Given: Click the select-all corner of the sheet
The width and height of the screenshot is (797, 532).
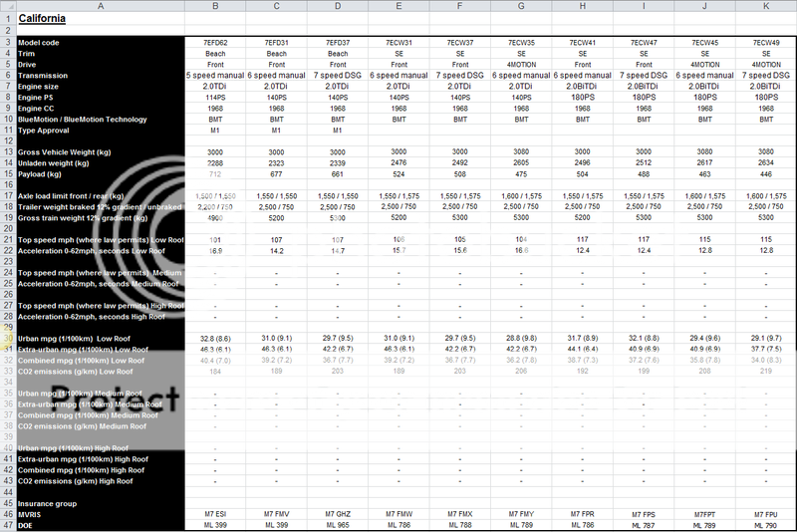Looking at the screenshot, I should (x=6, y=6).
